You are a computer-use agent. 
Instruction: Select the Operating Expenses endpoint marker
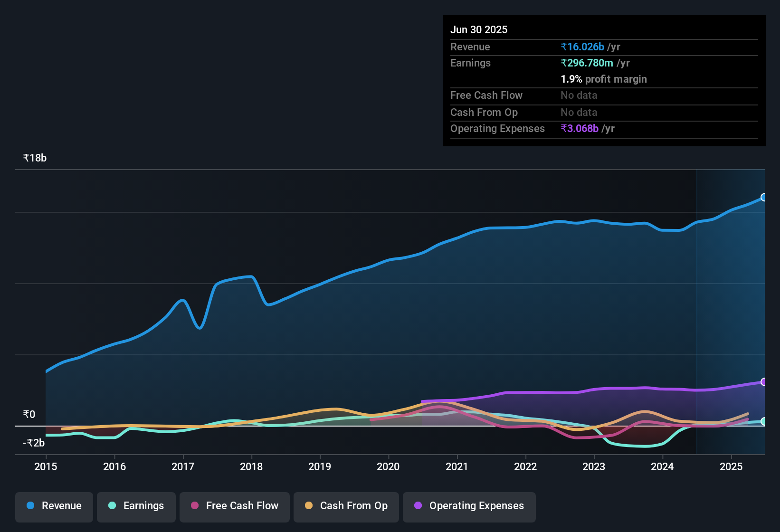click(x=764, y=382)
